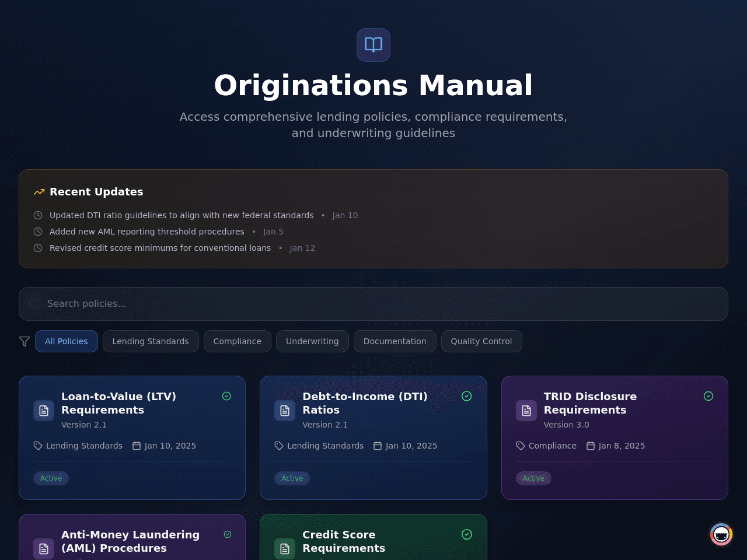Click 'Revised credit score minimums' update text
Screen dimensions: 747x560
tap(160, 248)
